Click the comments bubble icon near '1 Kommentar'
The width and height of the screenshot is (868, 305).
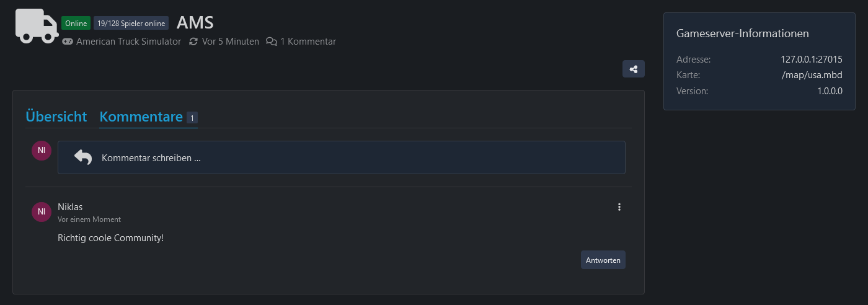[x=271, y=42]
